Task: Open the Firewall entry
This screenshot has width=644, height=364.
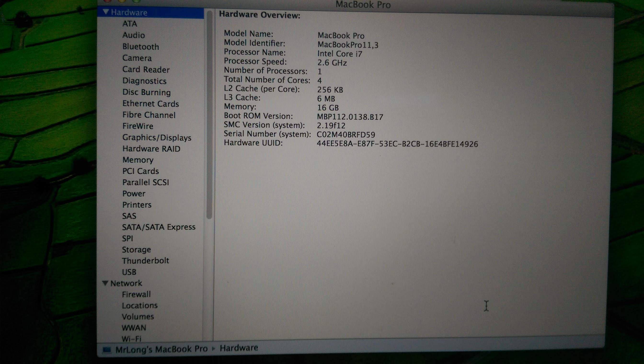Action: pyautogui.click(x=136, y=294)
